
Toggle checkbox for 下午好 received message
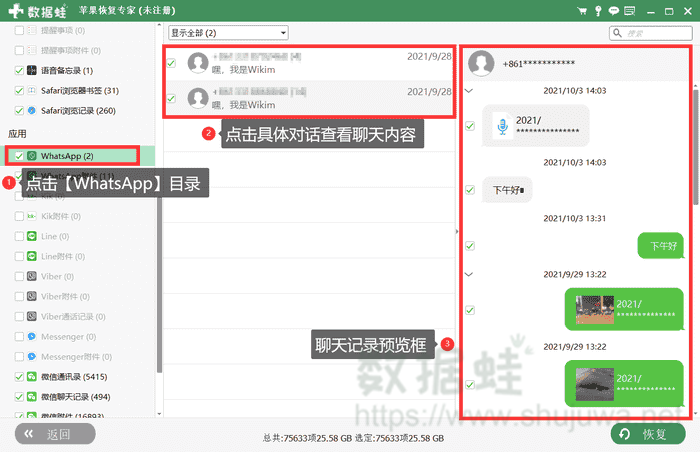pyautogui.click(x=471, y=189)
